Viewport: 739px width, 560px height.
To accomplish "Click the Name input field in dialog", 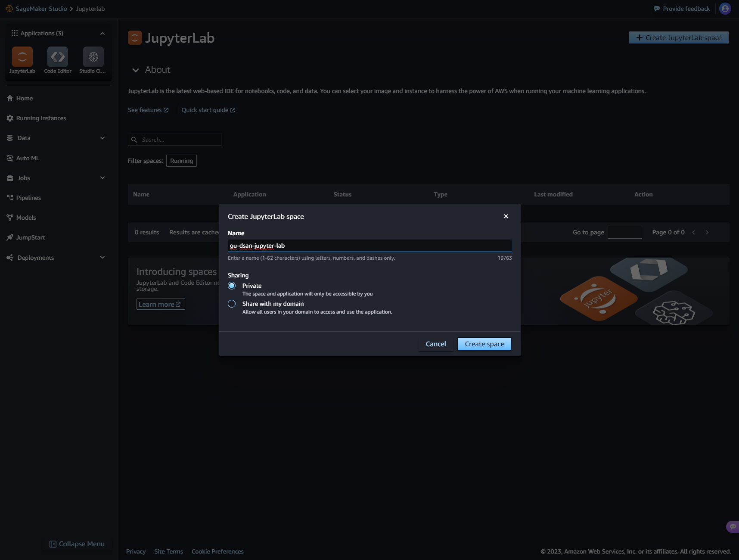I will (x=369, y=246).
